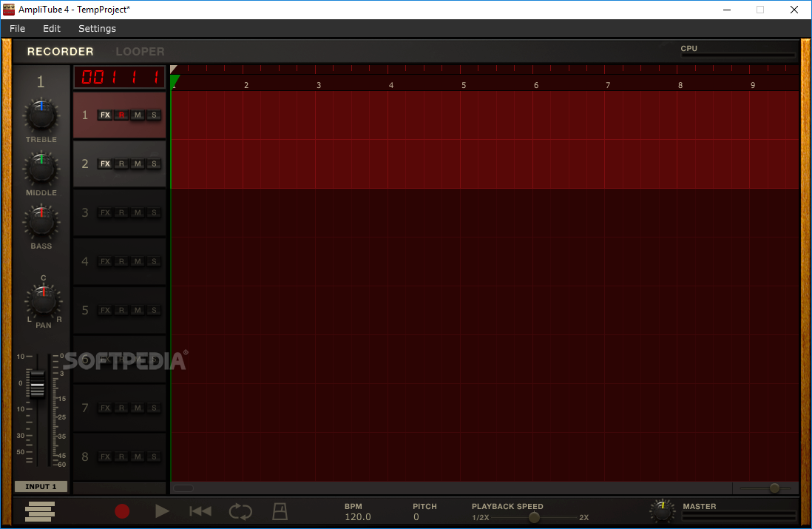Image resolution: width=812 pixels, height=529 pixels.
Task: Select track 2 by its number label
Action: [85, 164]
